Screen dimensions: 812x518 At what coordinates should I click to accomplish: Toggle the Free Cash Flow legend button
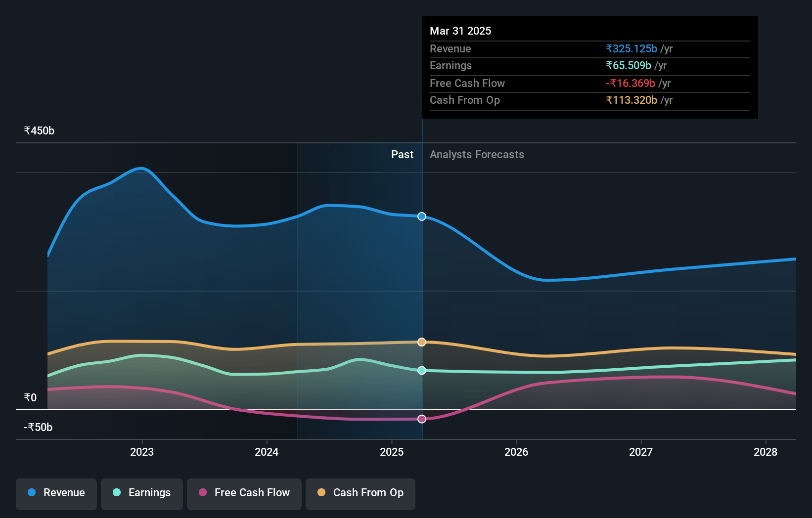[244, 494]
